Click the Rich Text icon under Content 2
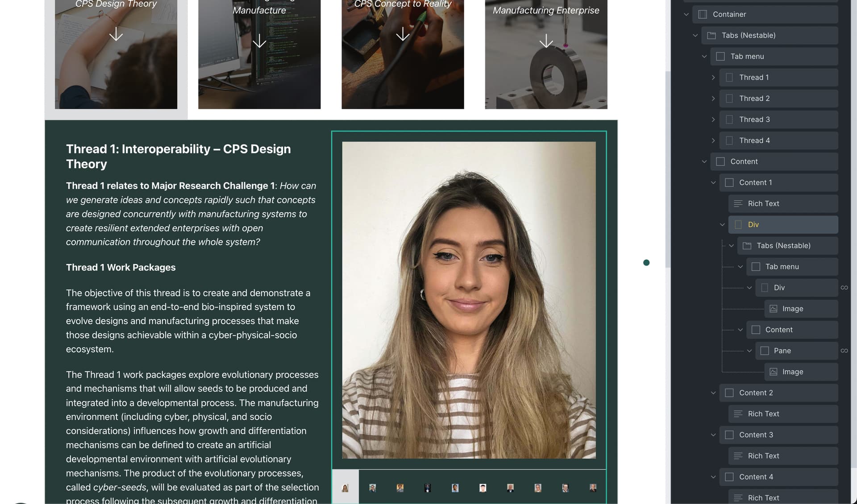This screenshot has width=857, height=504. click(738, 414)
